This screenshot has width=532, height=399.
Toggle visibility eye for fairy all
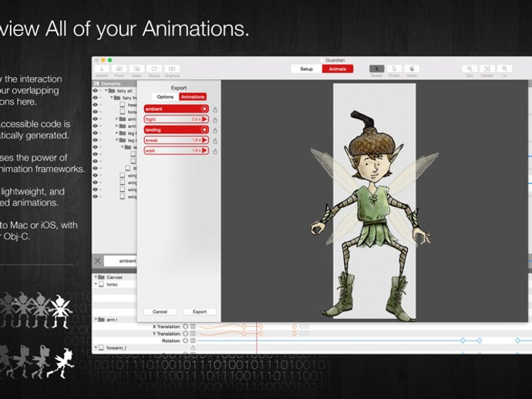96,91
